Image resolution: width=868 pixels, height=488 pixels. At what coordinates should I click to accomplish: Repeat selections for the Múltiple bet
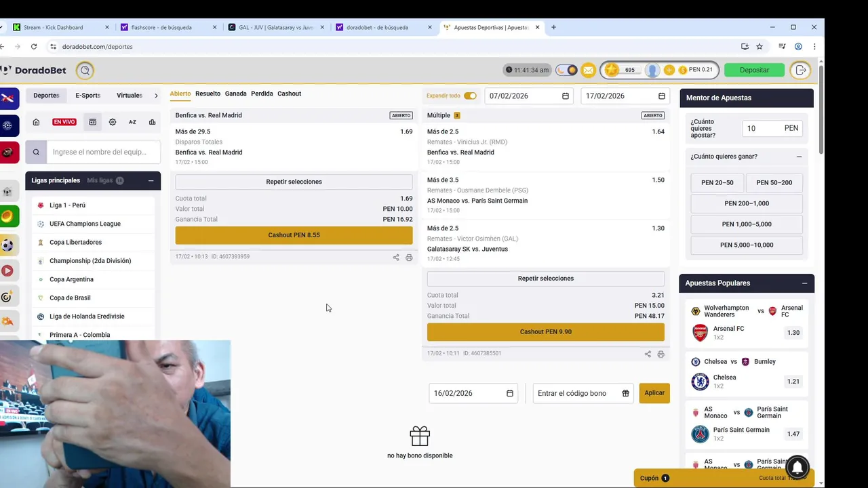[546, 279]
